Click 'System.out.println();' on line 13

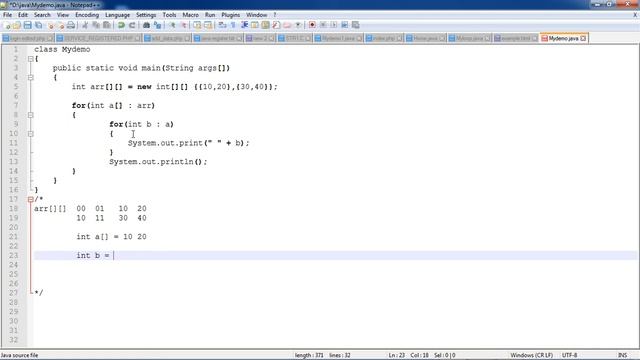pyautogui.click(x=158, y=162)
